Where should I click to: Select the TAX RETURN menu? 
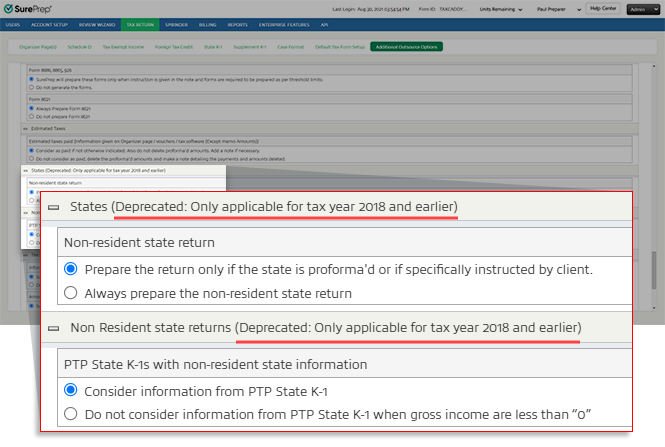click(x=140, y=25)
